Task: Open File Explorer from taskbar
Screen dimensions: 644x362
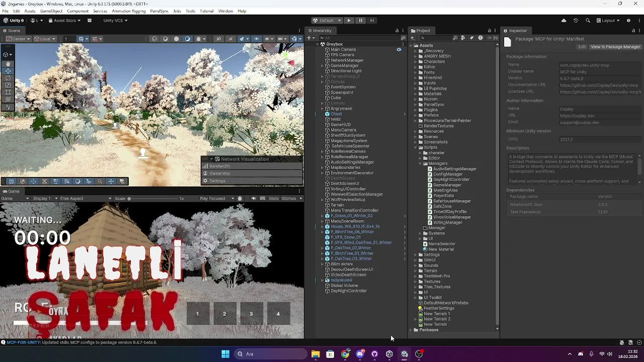Action: pyautogui.click(x=315, y=354)
